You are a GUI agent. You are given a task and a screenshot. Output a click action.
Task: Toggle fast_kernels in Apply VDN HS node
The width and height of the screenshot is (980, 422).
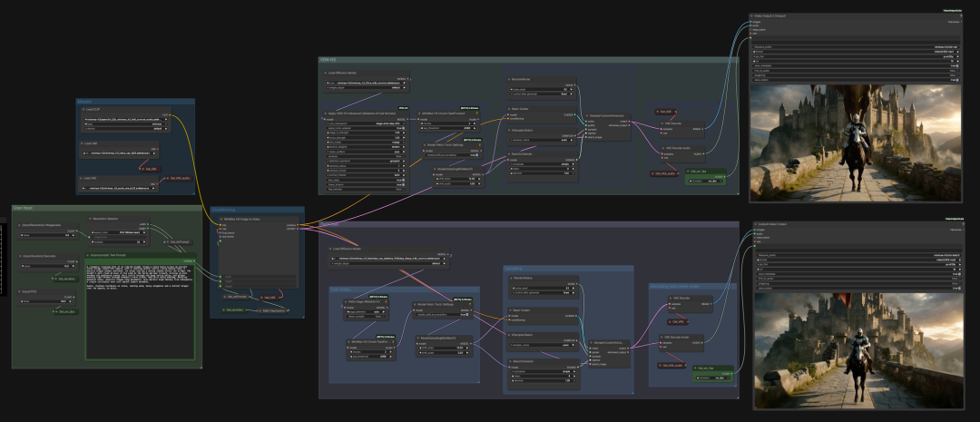click(x=366, y=189)
